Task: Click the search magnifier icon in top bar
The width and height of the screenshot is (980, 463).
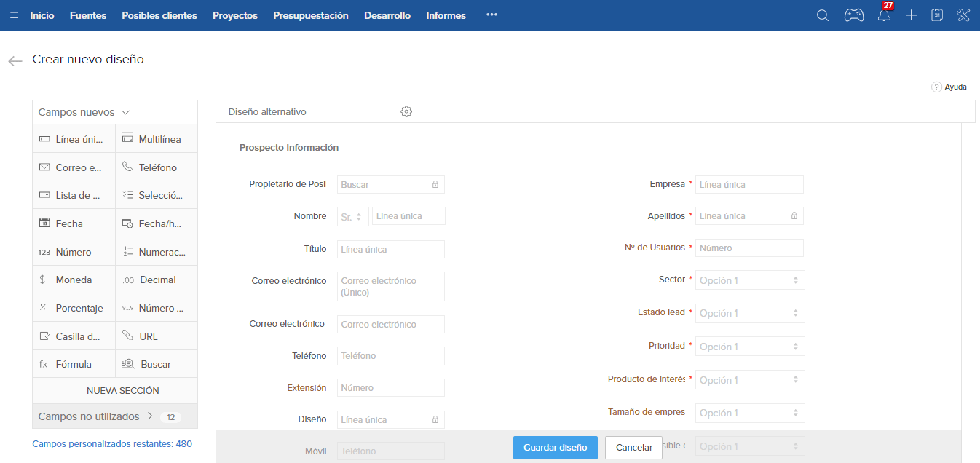Action: coord(823,15)
